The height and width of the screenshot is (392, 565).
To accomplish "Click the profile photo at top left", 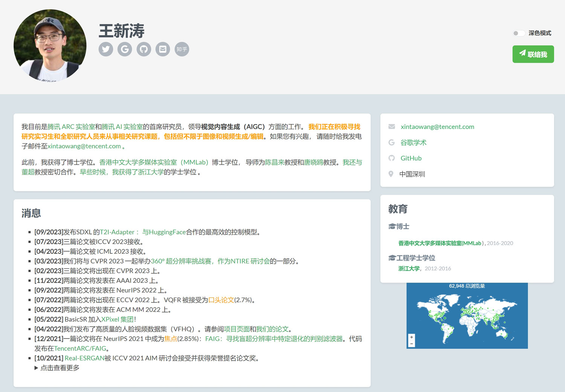I will [50, 46].
